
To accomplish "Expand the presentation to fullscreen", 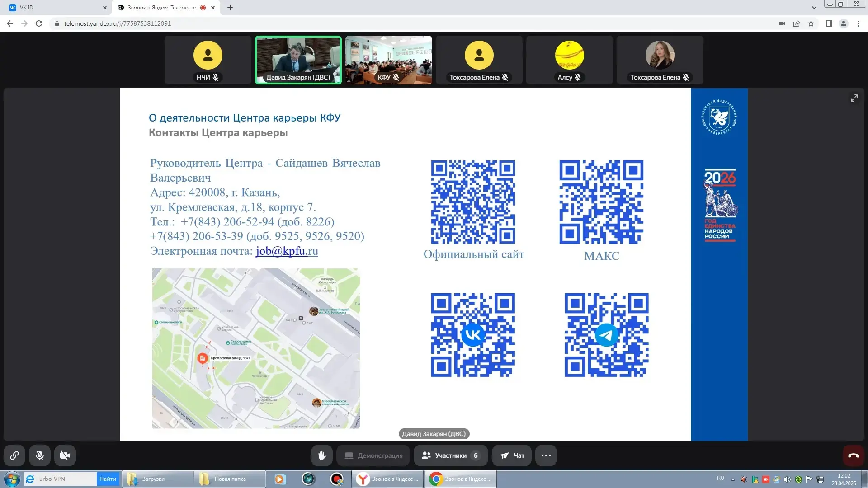I will (x=854, y=98).
